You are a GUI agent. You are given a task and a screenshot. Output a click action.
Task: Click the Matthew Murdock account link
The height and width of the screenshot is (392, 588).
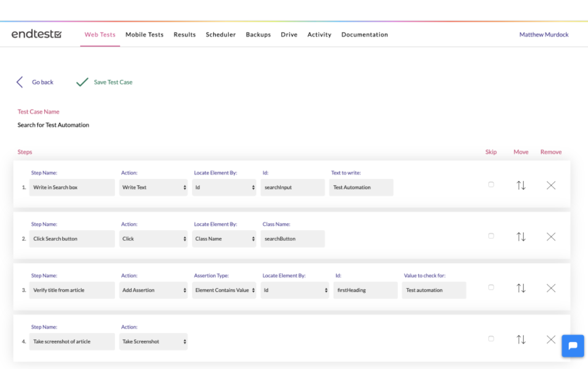point(544,35)
